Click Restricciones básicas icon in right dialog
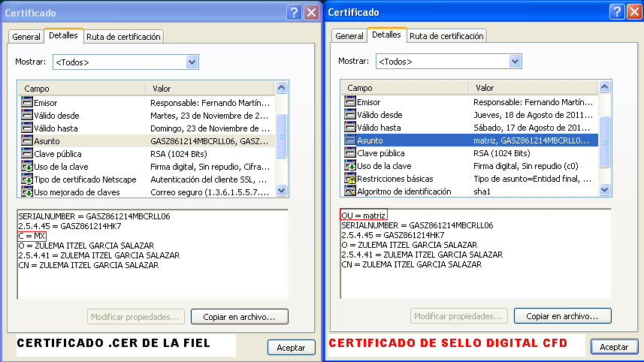The height and width of the screenshot is (362, 644). point(350,179)
